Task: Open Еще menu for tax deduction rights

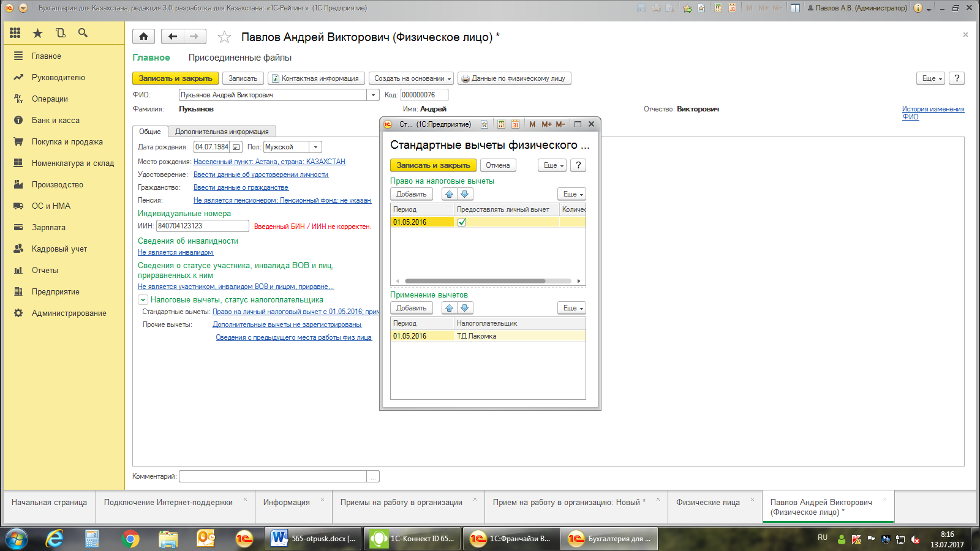Action: pos(572,194)
